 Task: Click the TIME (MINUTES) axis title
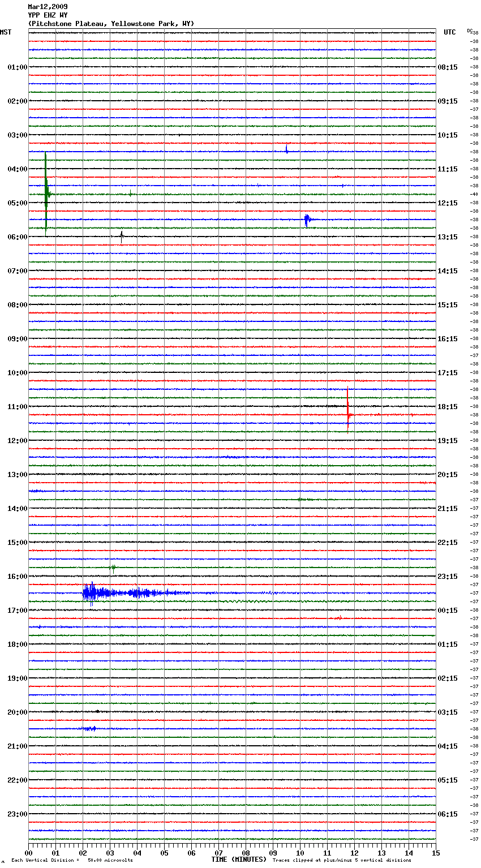(239, 860)
